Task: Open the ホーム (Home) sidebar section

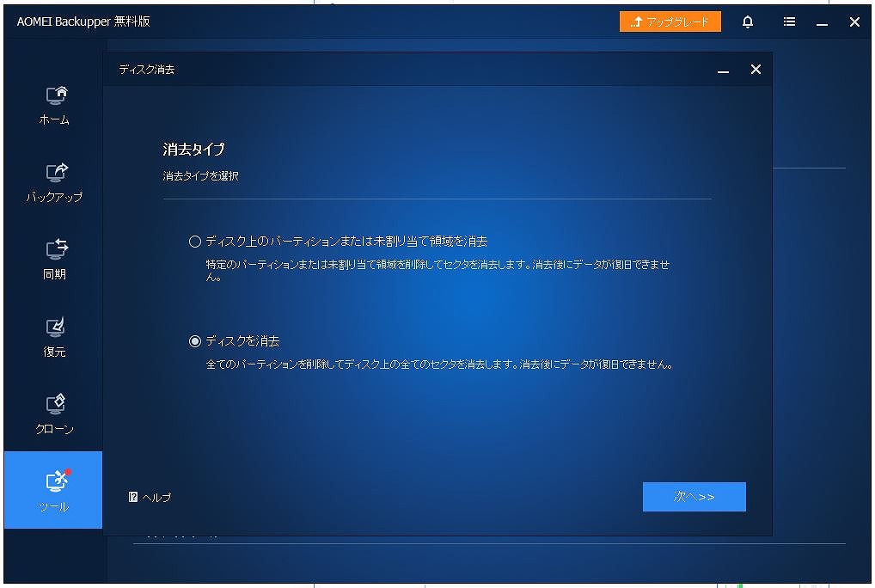Action: (x=54, y=106)
